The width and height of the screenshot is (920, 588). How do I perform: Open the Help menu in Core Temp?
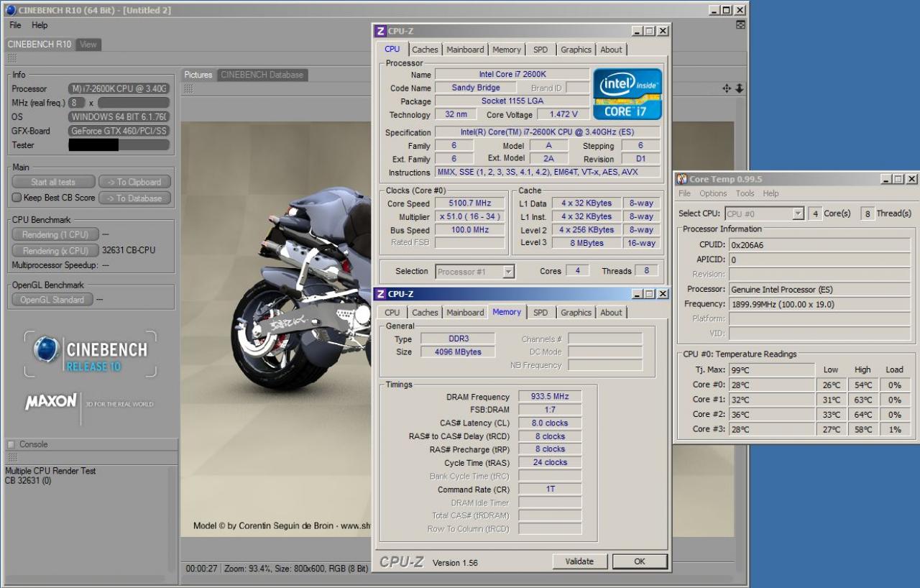770,193
